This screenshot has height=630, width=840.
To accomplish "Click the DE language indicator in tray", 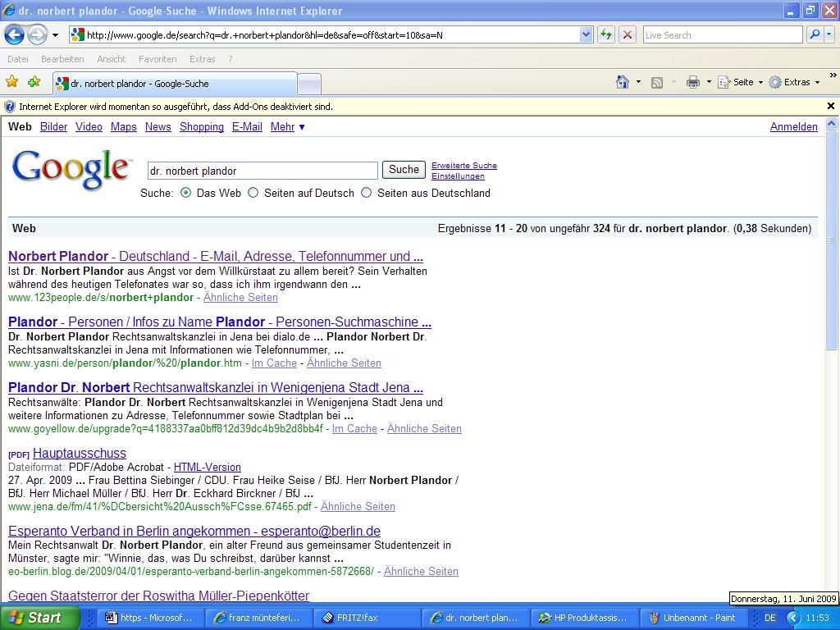I will 769,619.
